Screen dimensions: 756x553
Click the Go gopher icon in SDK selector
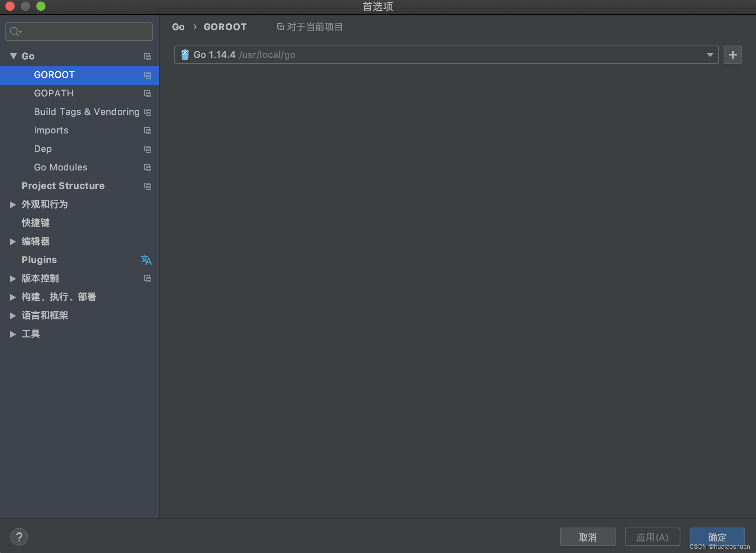point(185,55)
